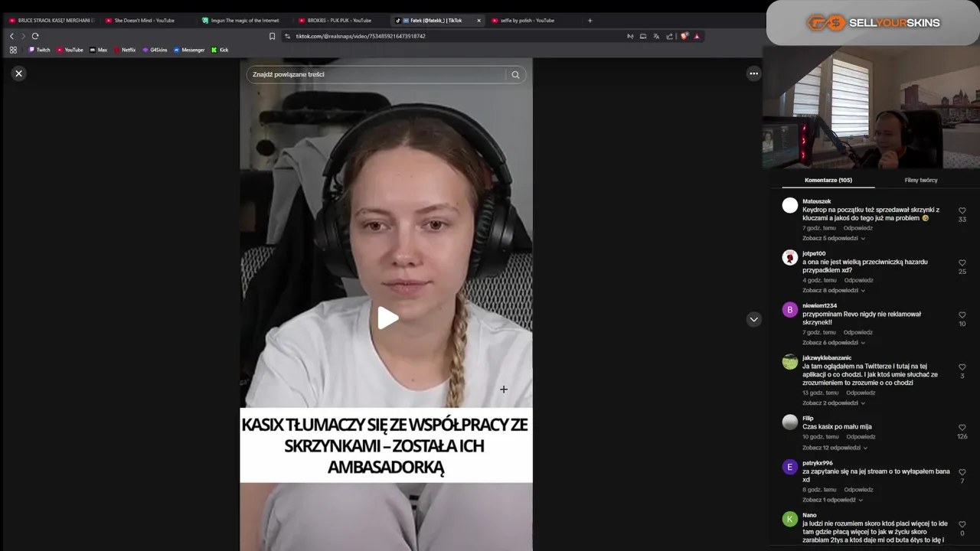Open the Twitch bookmark

39,50
